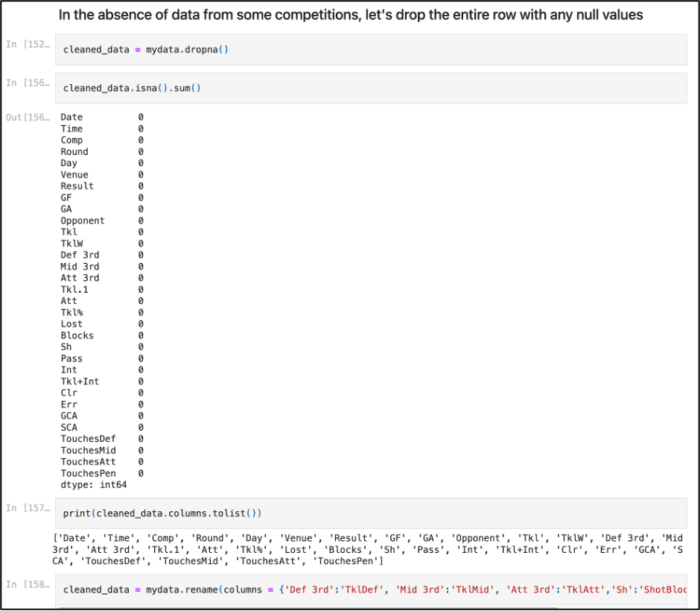700x611 pixels.
Task: Click the GCA row in the output
Action: coord(69,416)
